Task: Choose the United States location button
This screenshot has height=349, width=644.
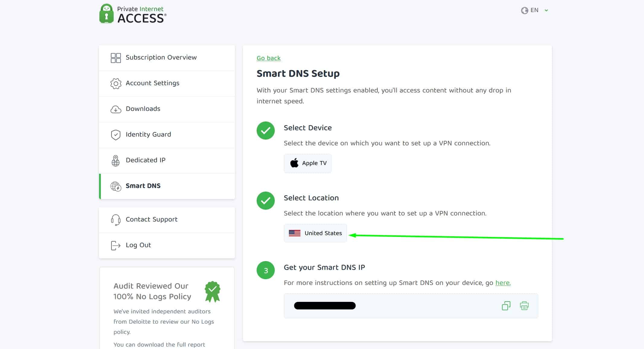Action: coord(315,233)
